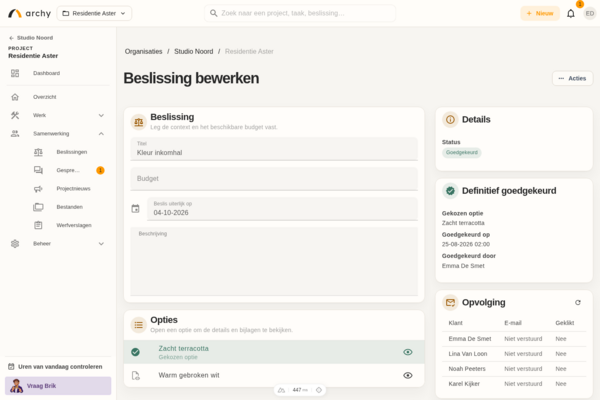Click the envelope icon in Opvolging header
The width and height of the screenshot is (600, 400).
point(450,302)
